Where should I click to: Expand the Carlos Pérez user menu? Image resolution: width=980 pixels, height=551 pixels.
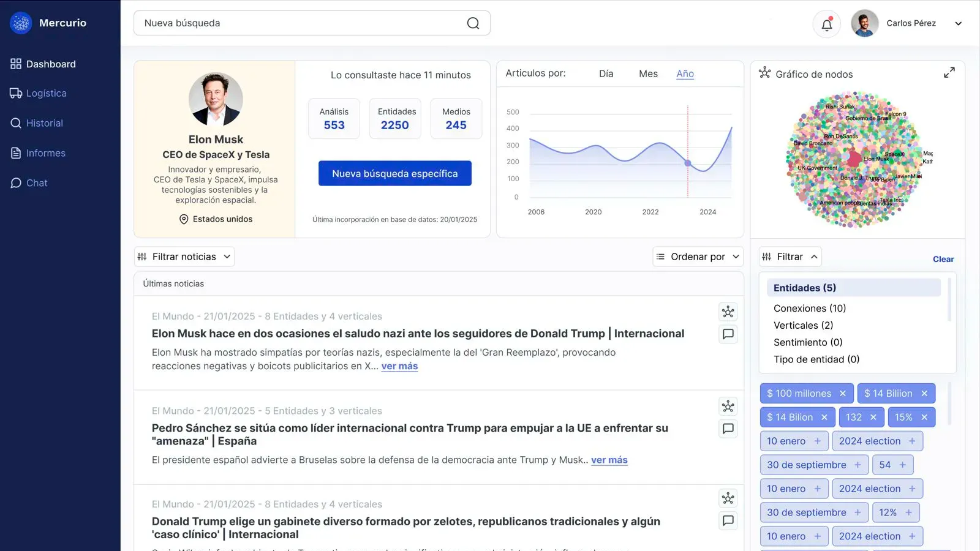coord(958,24)
